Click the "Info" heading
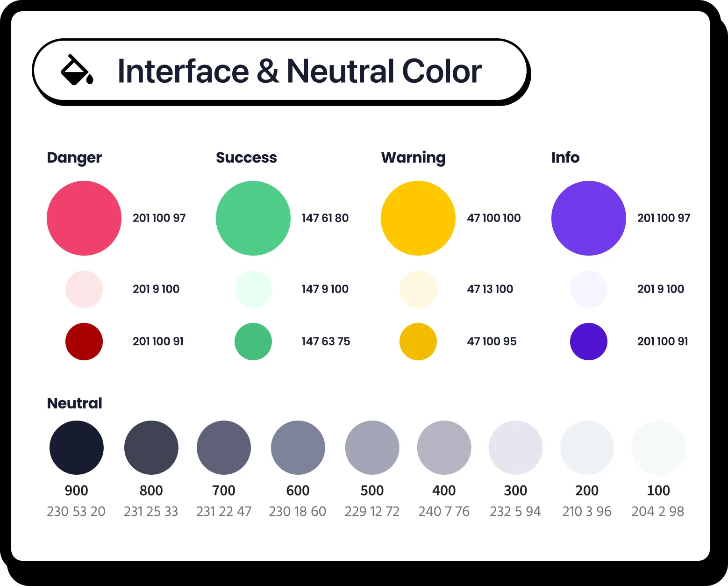Screen dimensions: 728x586 tap(565, 157)
